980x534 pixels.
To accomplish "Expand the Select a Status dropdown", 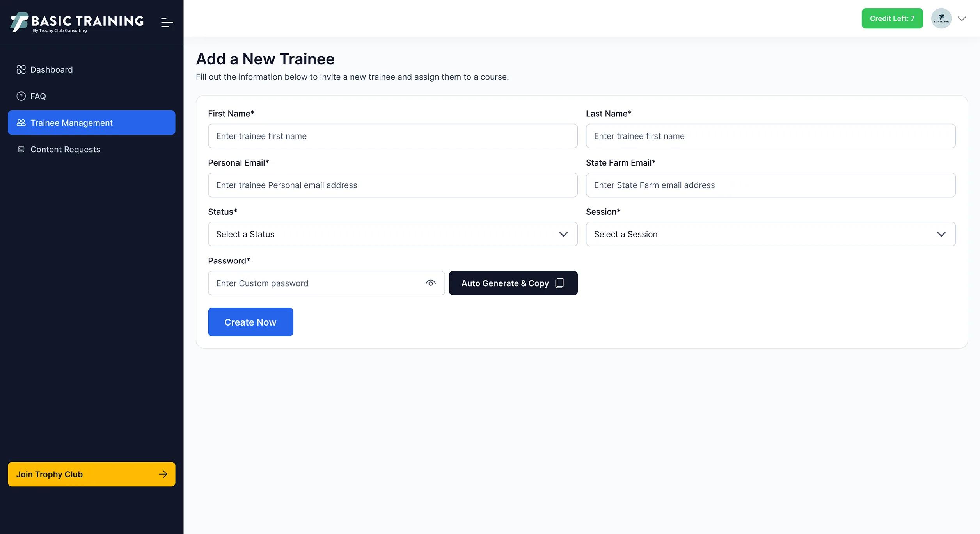I will (x=392, y=234).
